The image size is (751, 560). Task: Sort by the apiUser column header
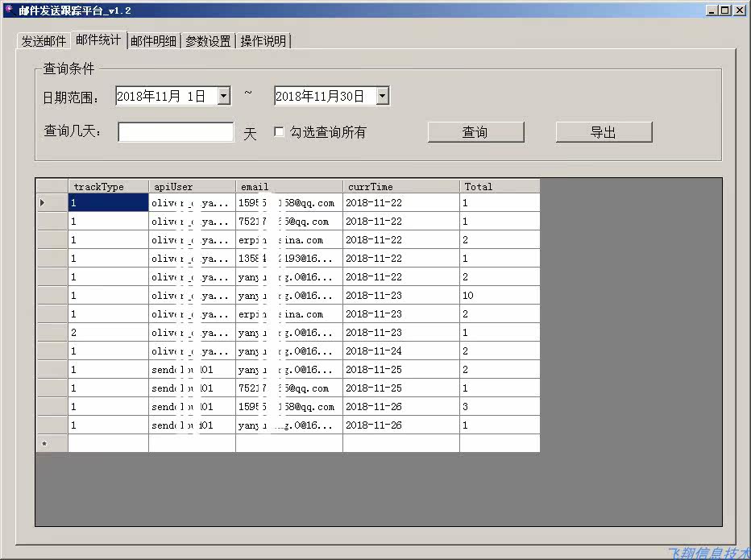tap(192, 186)
